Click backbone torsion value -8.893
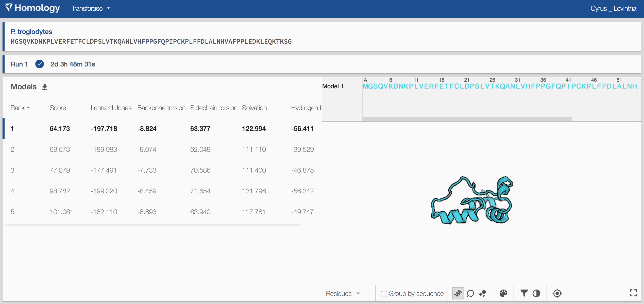644x304 pixels. tap(147, 212)
